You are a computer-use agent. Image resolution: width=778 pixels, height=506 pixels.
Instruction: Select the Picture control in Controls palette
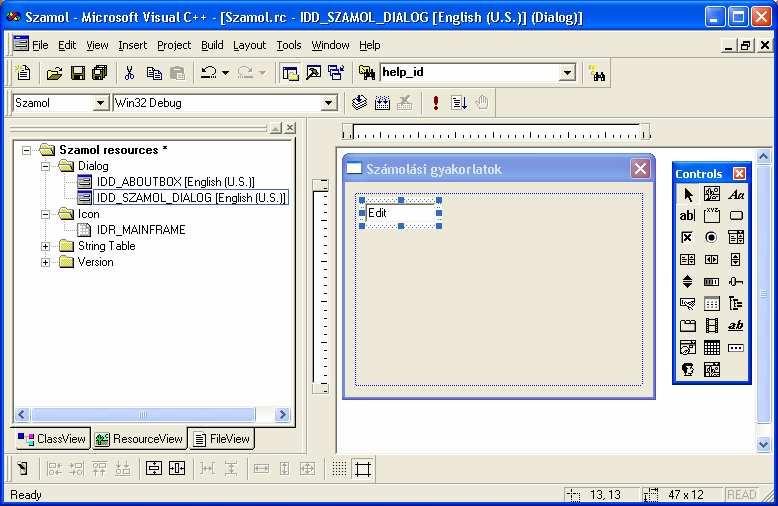(712, 194)
